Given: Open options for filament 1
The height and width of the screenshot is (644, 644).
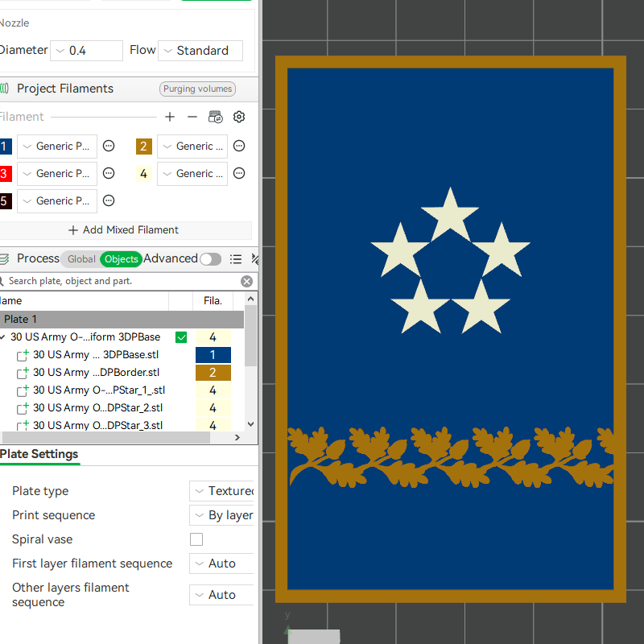Looking at the screenshot, I should tap(109, 146).
